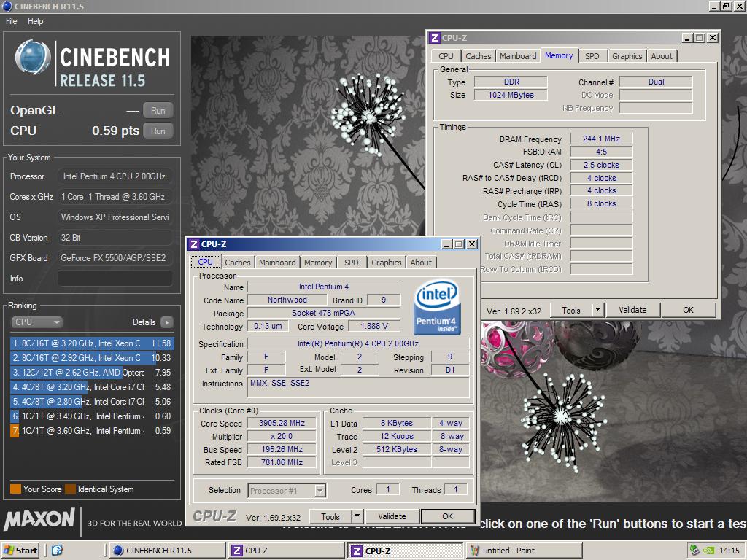Select ranking row 7: 1C/1T @ 3.60 GHz Pentium

pos(92,431)
